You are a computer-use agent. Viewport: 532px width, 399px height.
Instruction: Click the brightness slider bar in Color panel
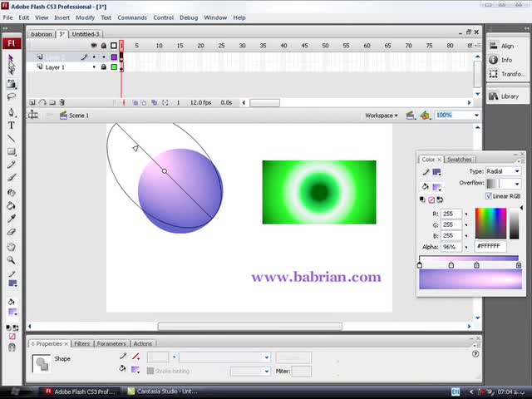point(514,224)
